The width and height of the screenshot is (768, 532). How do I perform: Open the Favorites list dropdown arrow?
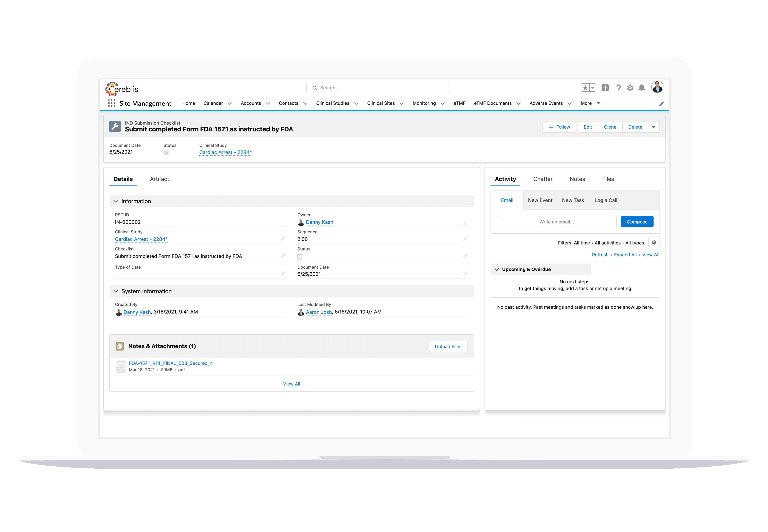(x=593, y=88)
